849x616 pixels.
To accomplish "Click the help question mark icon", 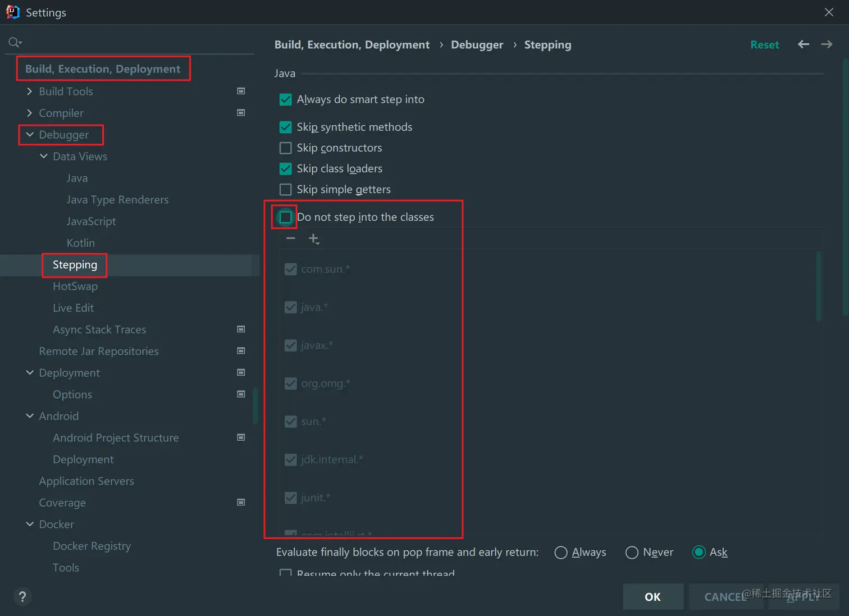I will pyautogui.click(x=22, y=596).
